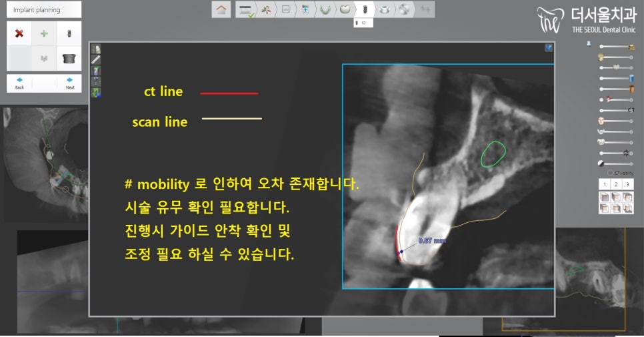Select the ruler measurement tool
Screen dimensions: 644x337
96,59
